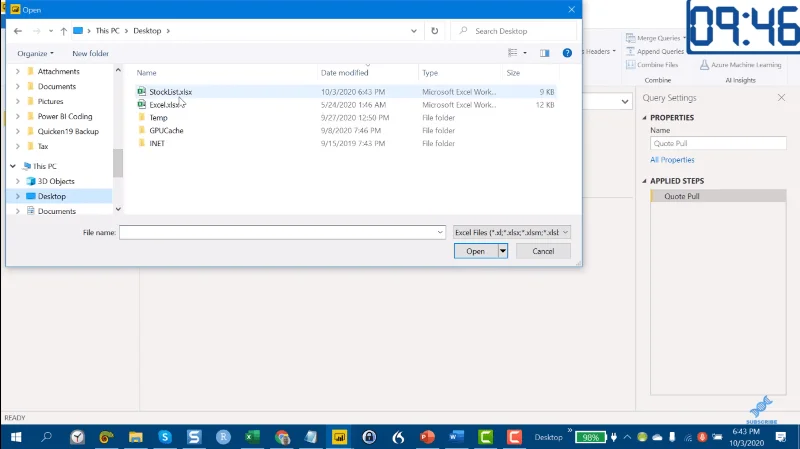Image resolution: width=800 pixels, height=449 pixels.
Task: Open Word from the taskbar
Action: click(456, 437)
